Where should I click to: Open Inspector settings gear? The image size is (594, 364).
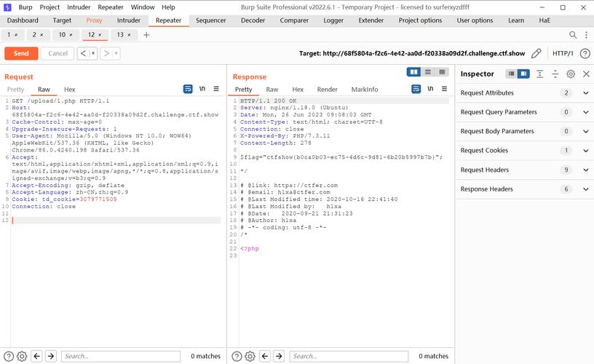(x=571, y=74)
